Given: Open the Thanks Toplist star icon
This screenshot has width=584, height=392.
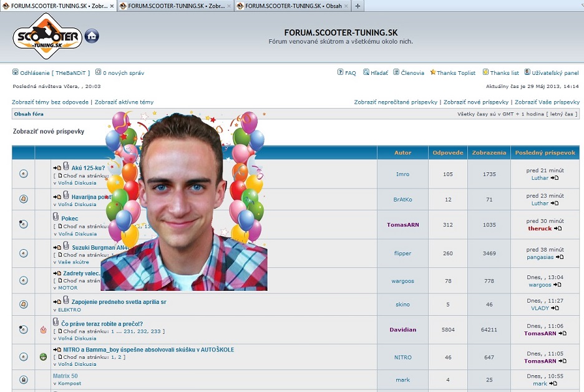Looking at the screenshot, I should 433,72.
